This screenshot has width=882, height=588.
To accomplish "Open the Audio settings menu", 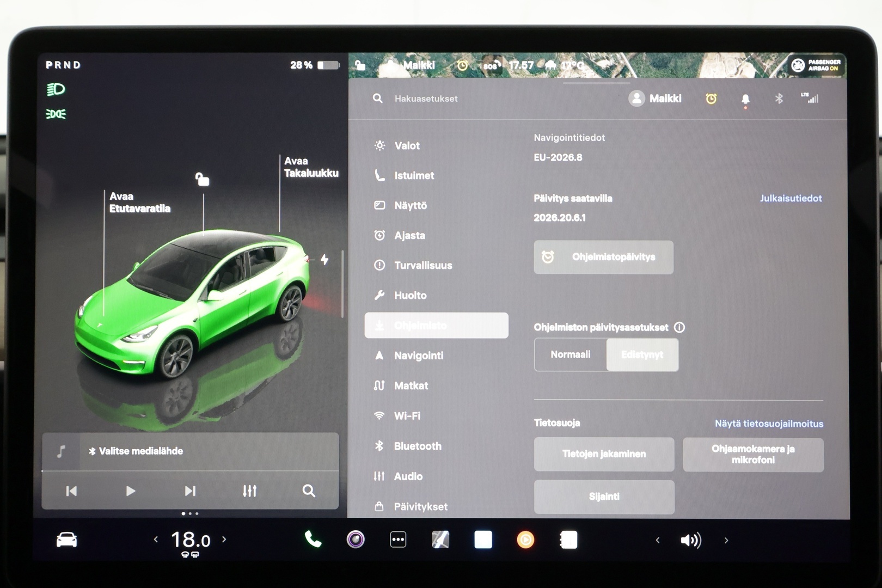I will click(x=398, y=476).
